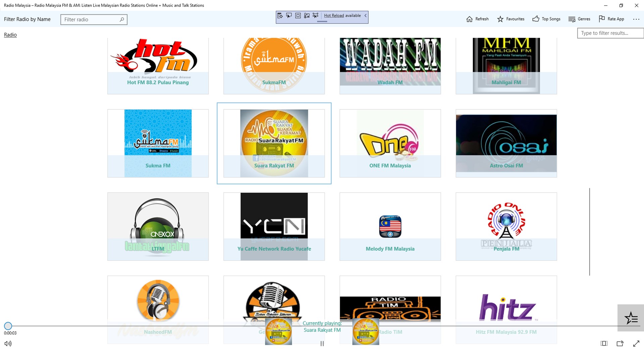Open the Top Songs list
Screen dimensions: 644x349
(x=546, y=19)
